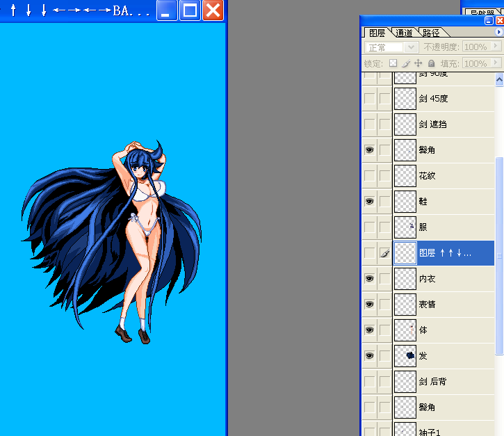
Task: Toggle link box of 表情 layer
Action: 385,305
